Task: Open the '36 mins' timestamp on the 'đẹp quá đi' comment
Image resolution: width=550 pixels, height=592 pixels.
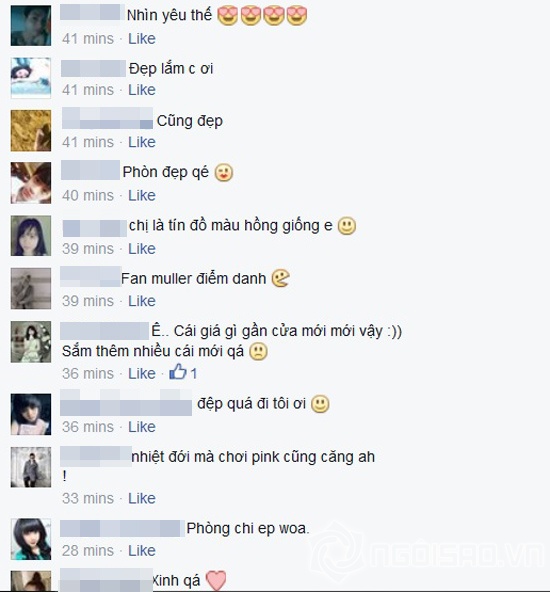Action: tap(88, 427)
